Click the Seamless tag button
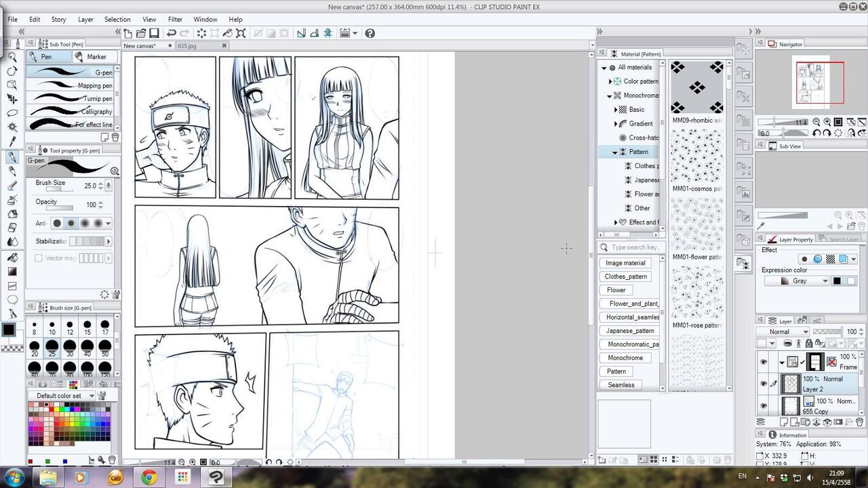The image size is (868, 488). pyautogui.click(x=620, y=385)
